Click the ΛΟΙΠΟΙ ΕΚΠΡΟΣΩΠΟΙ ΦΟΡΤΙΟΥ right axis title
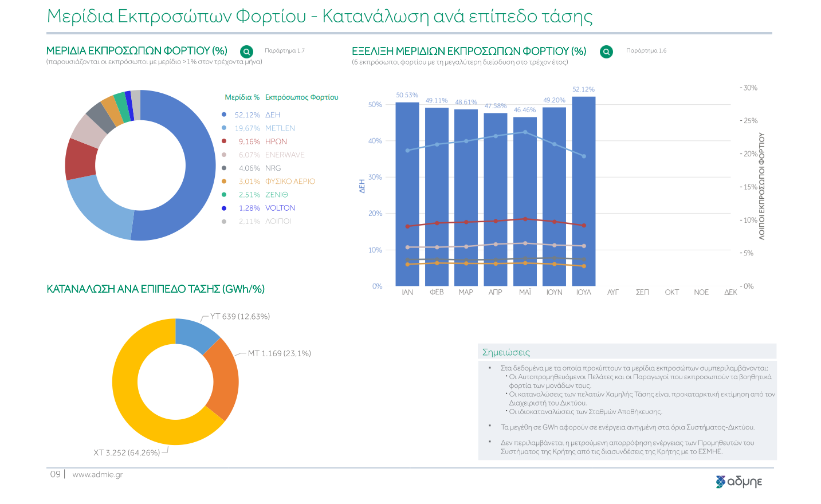This screenshot has height=504, width=821. [x=761, y=186]
